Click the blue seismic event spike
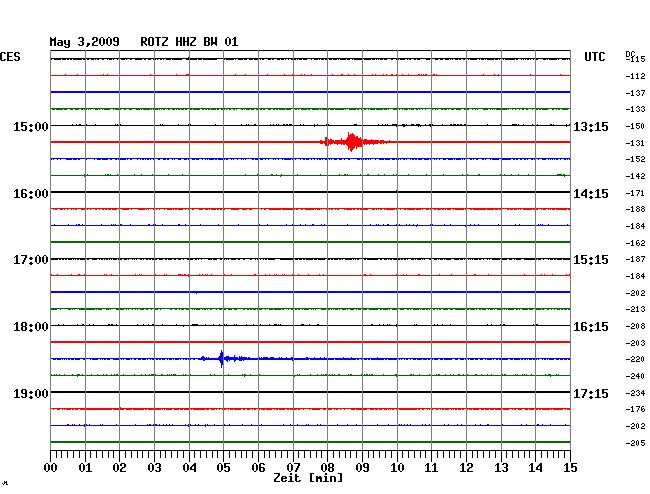This screenshot has width=650, height=494. [x=221, y=358]
